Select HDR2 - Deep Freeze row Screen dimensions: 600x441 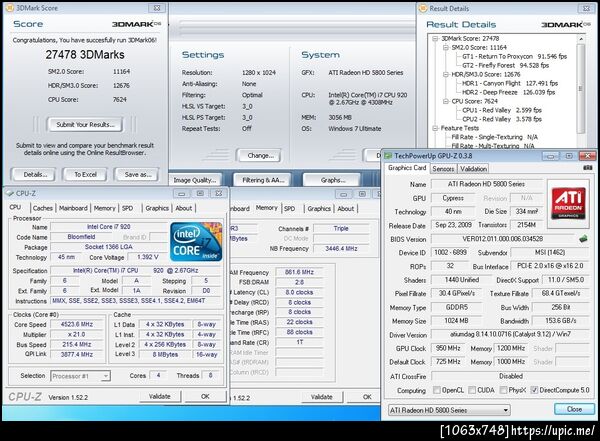(508, 92)
